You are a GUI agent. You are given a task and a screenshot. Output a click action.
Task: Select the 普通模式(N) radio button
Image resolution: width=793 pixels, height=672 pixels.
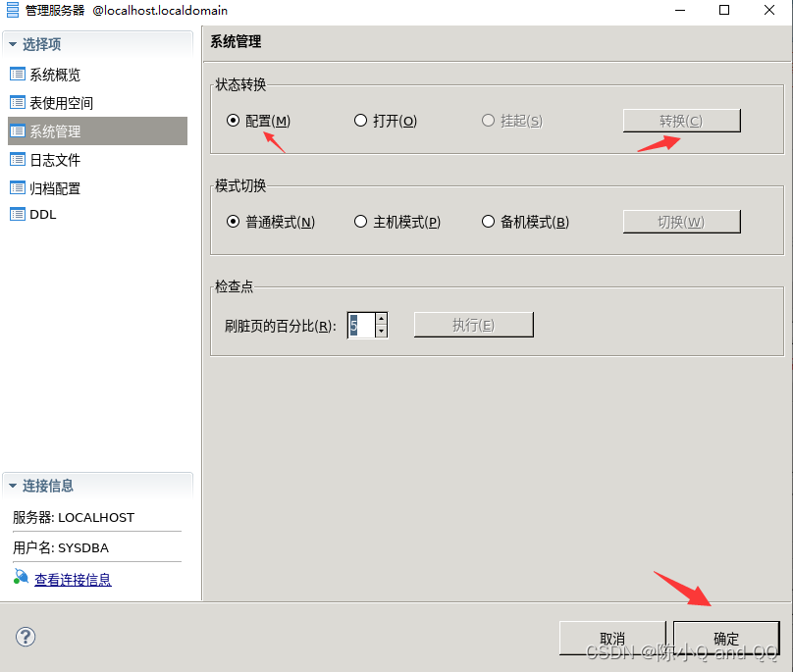pos(233,222)
